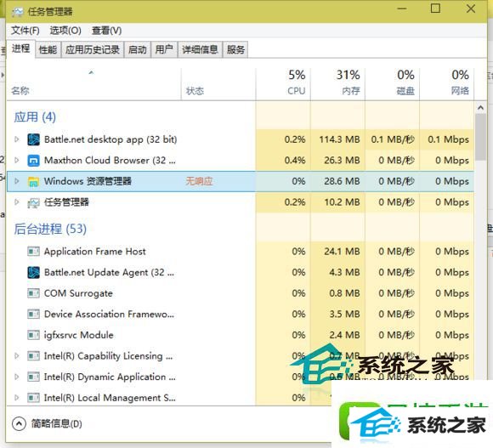This screenshot has width=493, height=448.
Task: Select the 后台进程 (53) group header
Action: pyautogui.click(x=50, y=229)
